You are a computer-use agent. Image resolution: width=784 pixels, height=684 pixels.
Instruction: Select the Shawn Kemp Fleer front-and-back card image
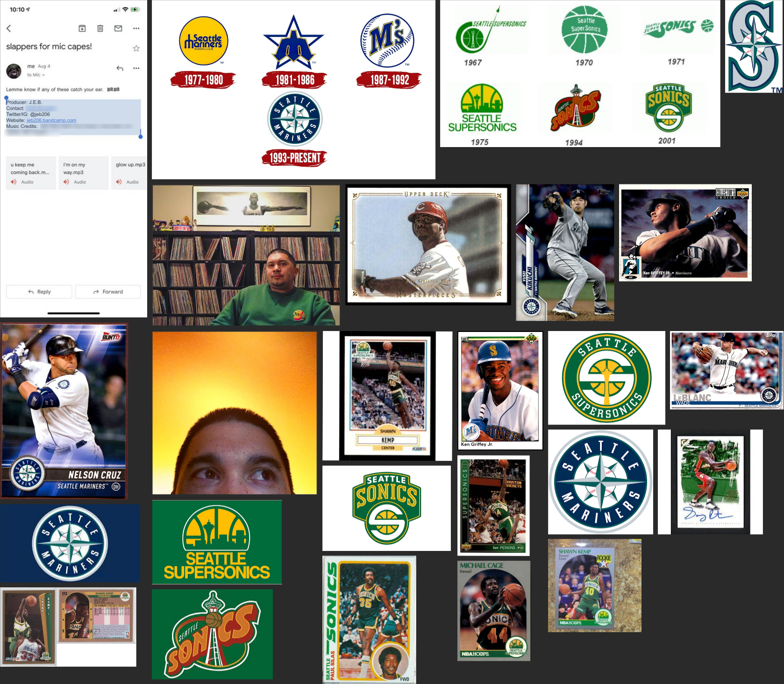pyautogui.click(x=68, y=627)
